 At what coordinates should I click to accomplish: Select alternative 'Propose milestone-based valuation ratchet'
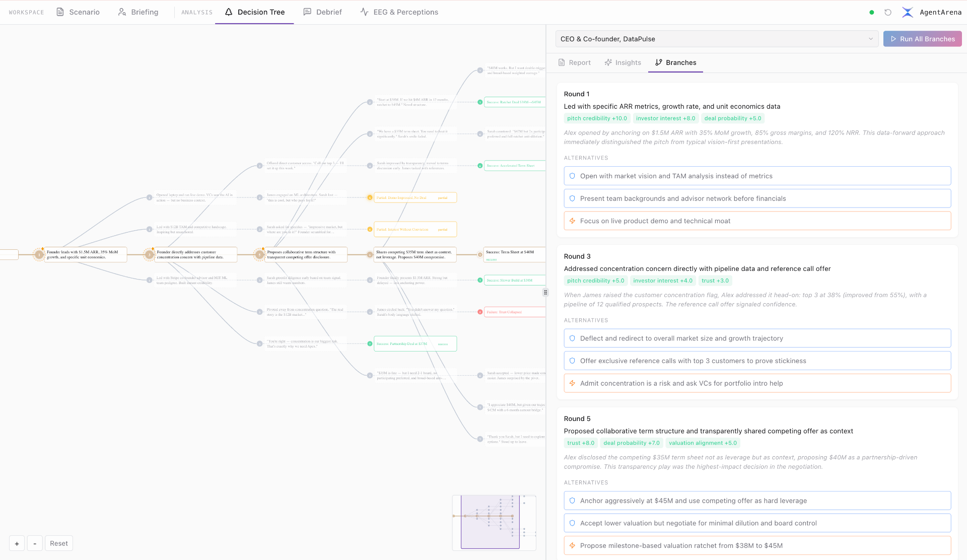[757, 545]
